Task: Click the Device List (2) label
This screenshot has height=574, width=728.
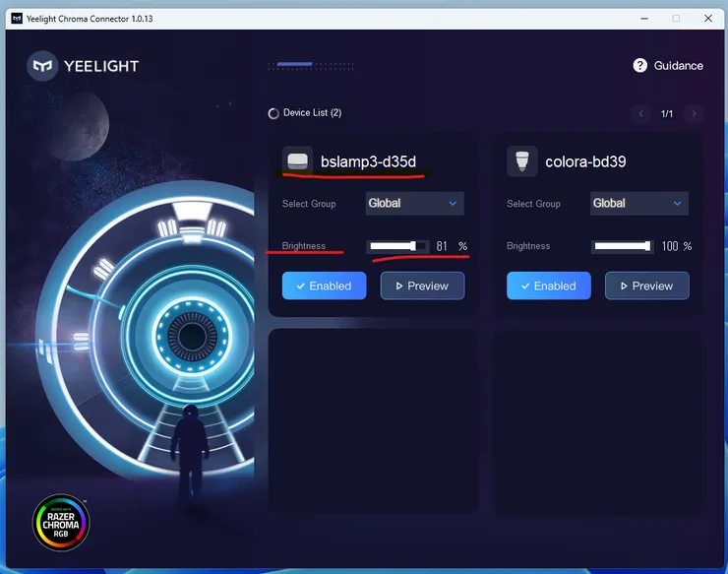Action: click(313, 113)
